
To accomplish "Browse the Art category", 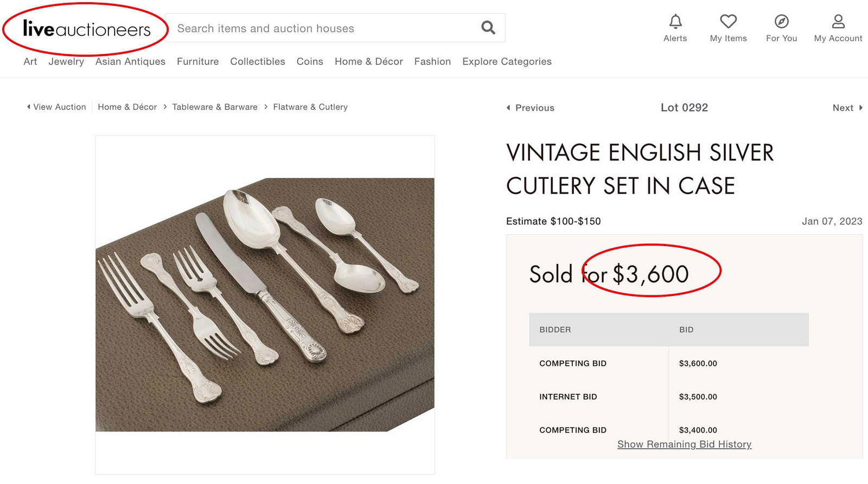I will click(30, 61).
